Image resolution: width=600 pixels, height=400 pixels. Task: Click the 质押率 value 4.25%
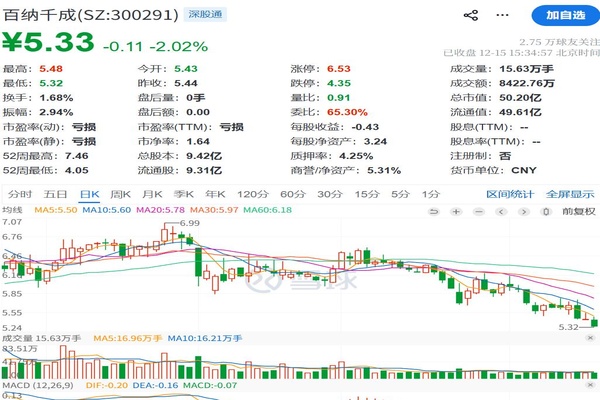(x=356, y=156)
